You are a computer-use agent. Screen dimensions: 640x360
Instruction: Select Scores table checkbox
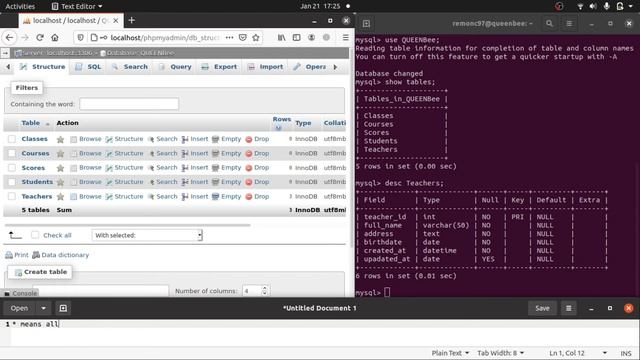[x=12, y=168]
